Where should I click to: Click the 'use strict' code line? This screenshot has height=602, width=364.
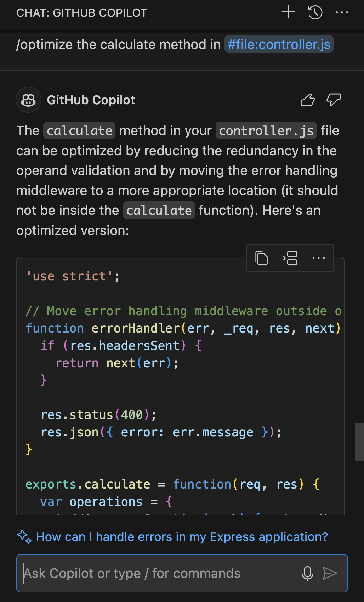tap(73, 276)
